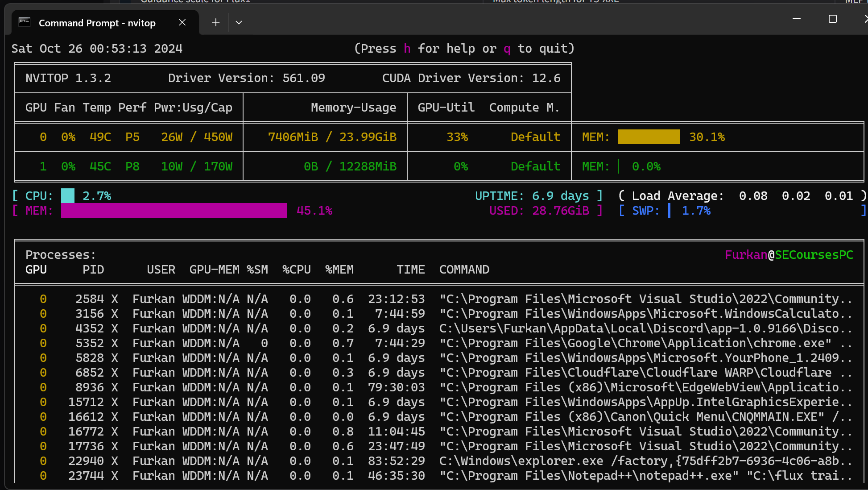Click the 'TIME' column header
This screenshot has width=868, height=490.
coord(411,270)
